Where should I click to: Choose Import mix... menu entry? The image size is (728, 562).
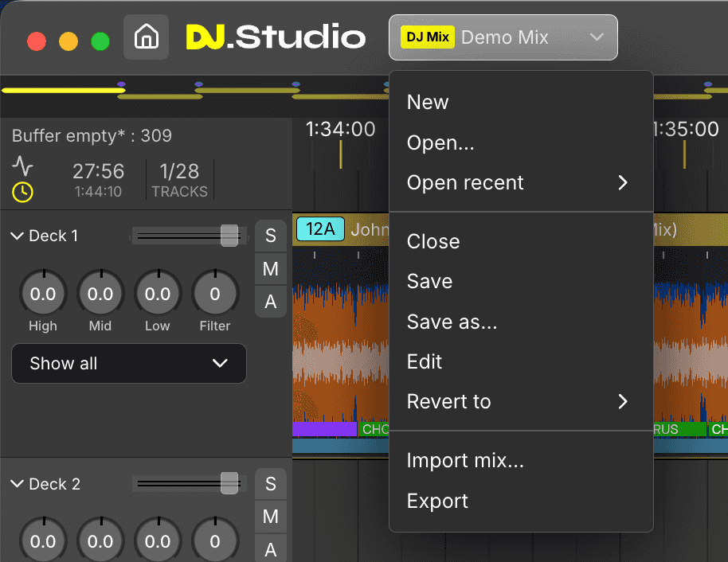(465, 460)
